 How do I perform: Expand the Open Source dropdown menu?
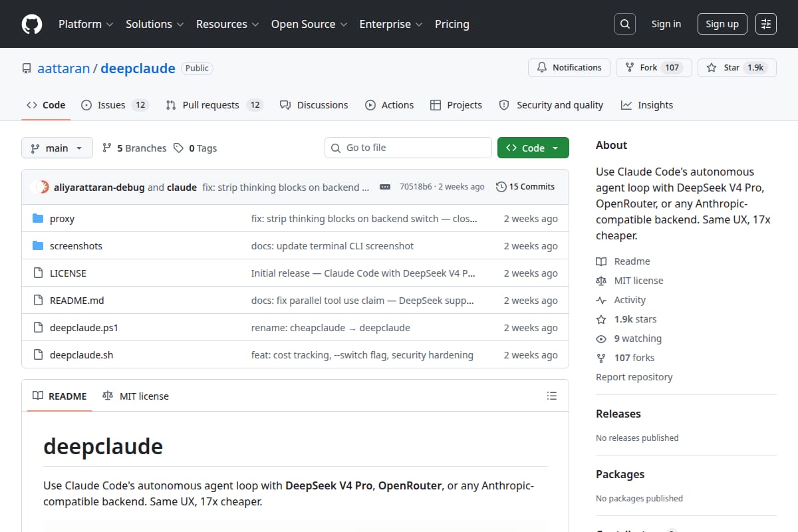pos(309,24)
